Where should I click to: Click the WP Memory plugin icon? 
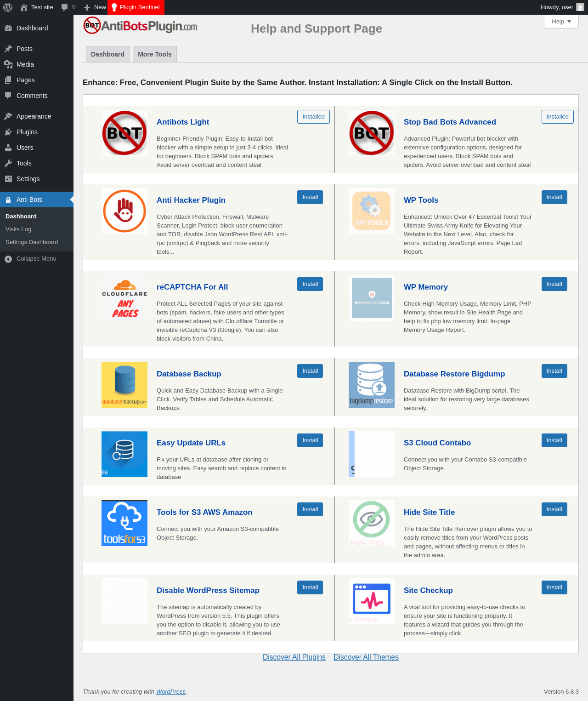(x=372, y=298)
